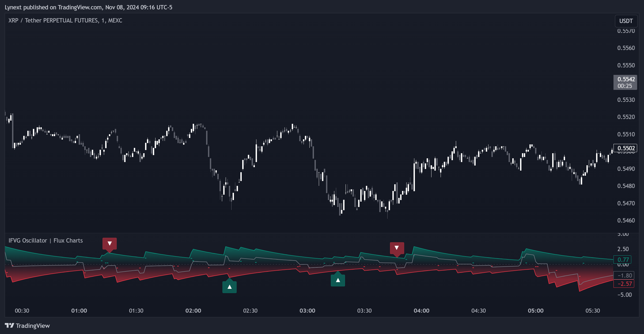
Task: Click the IFVG Oscillator | Flux Charts label
Action: 46,240
